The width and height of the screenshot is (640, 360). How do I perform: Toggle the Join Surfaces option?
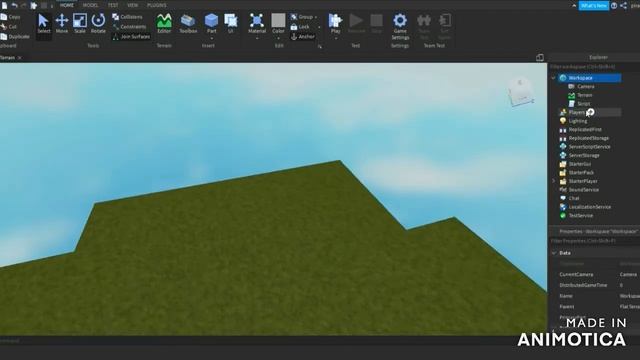pyautogui.click(x=131, y=37)
